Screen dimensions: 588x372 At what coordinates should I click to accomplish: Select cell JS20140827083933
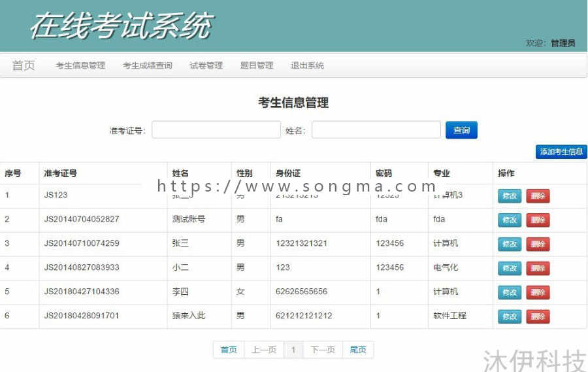82,267
